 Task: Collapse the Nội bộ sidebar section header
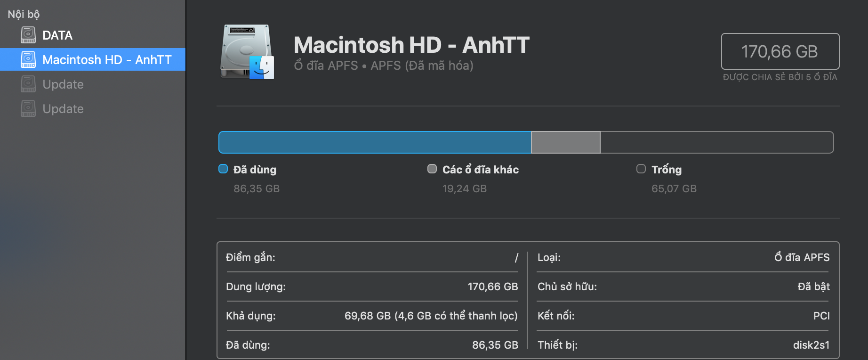point(24,15)
